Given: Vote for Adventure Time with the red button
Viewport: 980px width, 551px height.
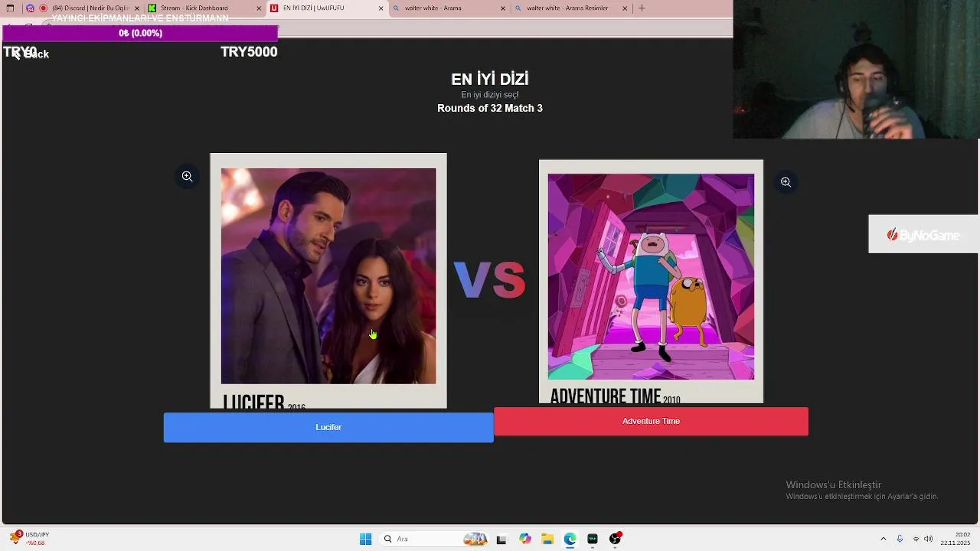Looking at the screenshot, I should (651, 421).
